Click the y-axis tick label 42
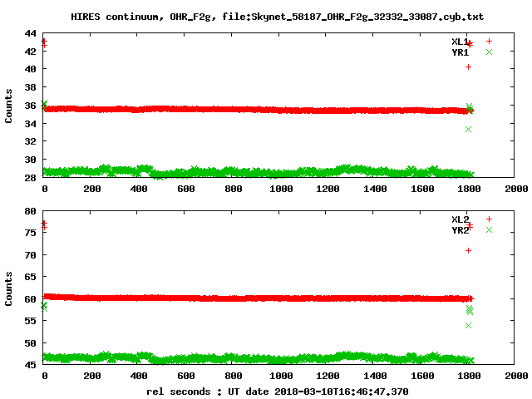Image resolution: width=532 pixels, height=399 pixels. point(30,52)
